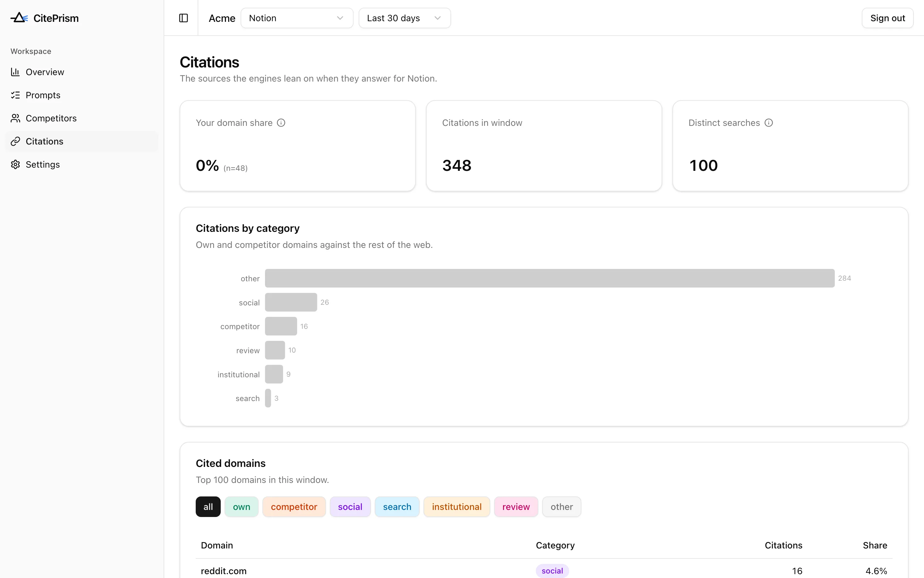The image size is (924, 578).
Task: Filter cited domains by 'review' chip
Action: [516, 506]
